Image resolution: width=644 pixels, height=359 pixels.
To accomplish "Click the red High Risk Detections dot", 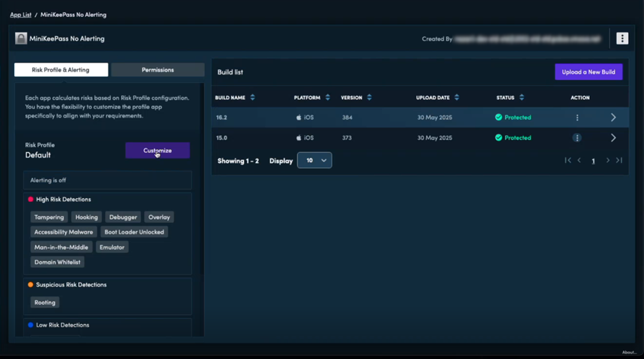I will 30,199.
